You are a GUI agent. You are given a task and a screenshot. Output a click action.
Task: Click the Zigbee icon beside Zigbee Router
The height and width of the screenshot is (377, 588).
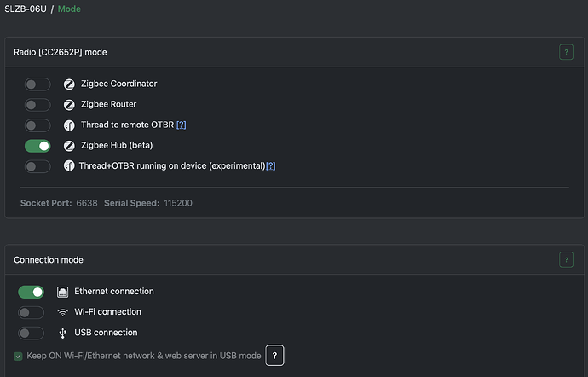click(69, 105)
